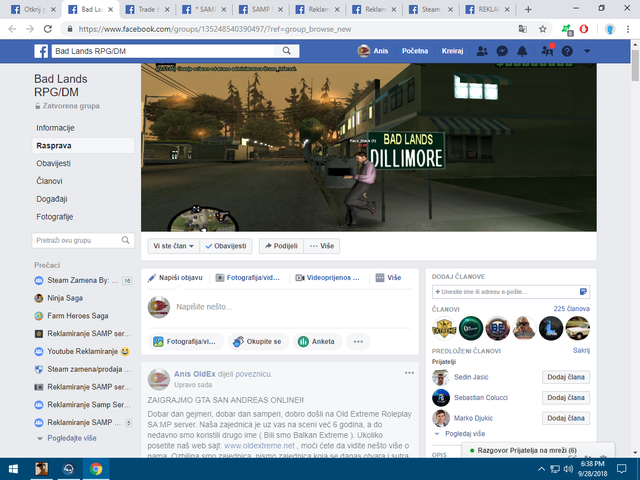Viewport: 640px width, 480px height.
Task: Reload the page with the refresh icon
Action: (x=48, y=29)
